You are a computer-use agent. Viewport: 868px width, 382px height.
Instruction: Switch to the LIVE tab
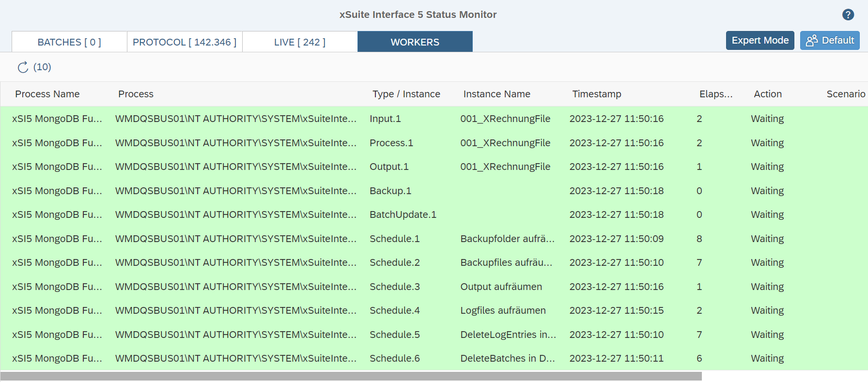pos(300,42)
